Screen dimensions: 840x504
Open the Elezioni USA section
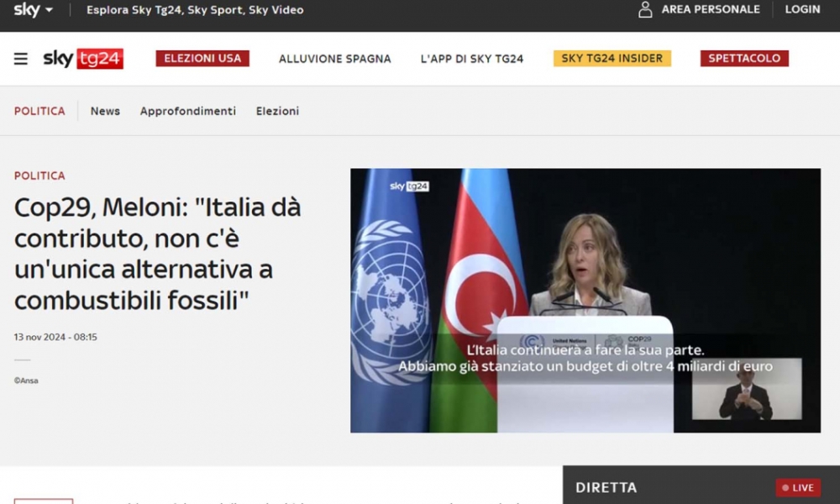click(202, 59)
